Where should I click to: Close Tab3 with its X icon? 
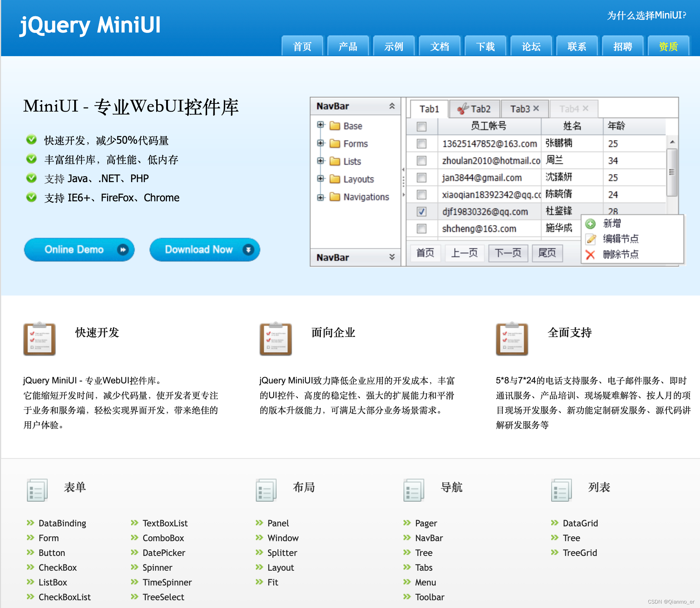click(x=536, y=108)
